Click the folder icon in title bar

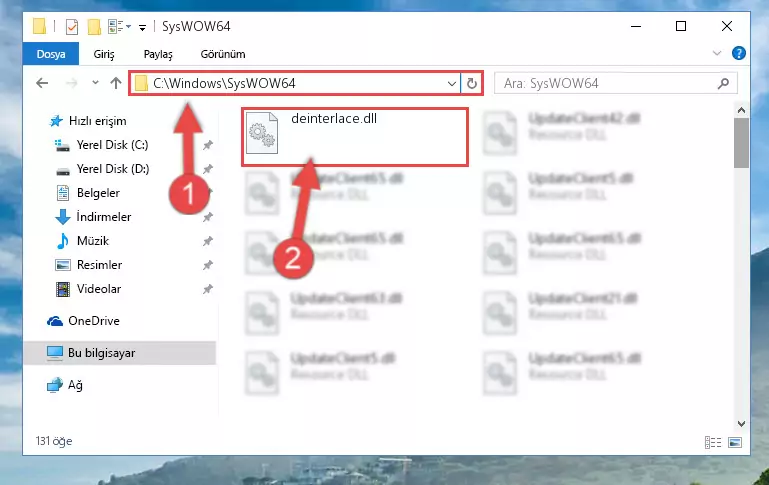point(40,26)
